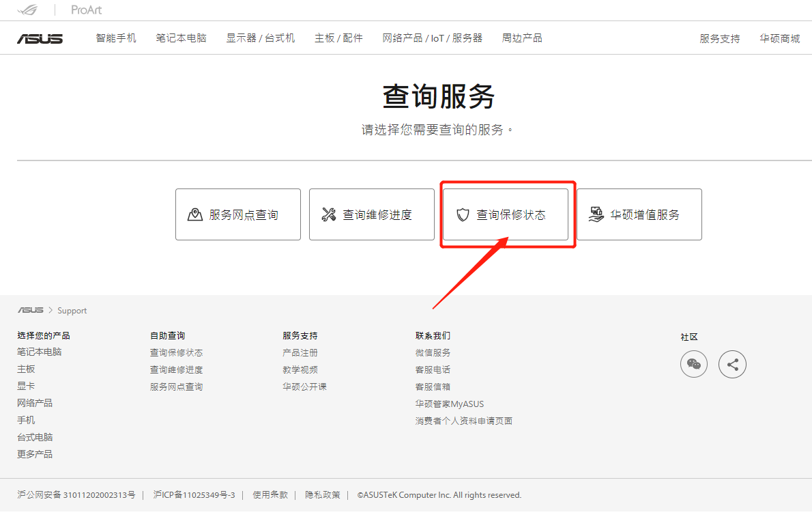Click shield icon for 查询保修状态
This screenshot has width=812, height=519.
tap(463, 214)
